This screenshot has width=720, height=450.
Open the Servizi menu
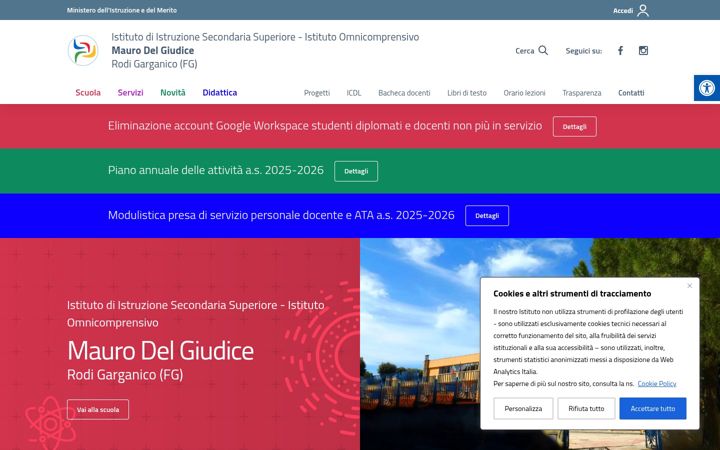[x=130, y=92]
